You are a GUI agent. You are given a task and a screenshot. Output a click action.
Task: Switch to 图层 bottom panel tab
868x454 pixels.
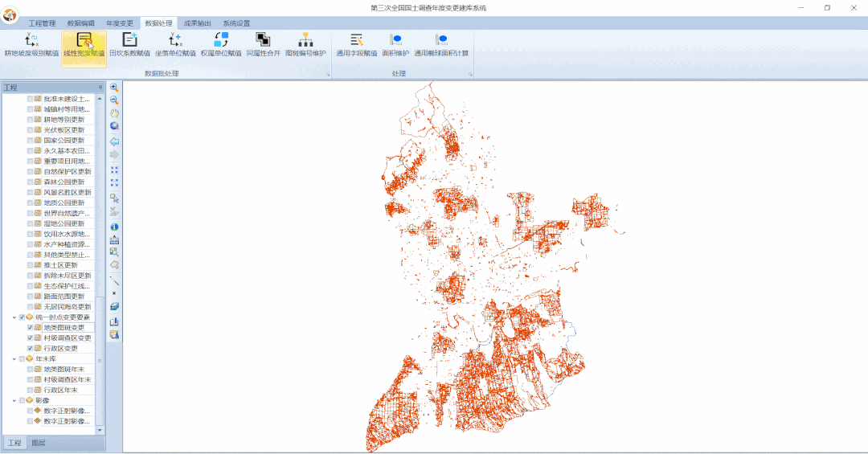point(39,443)
